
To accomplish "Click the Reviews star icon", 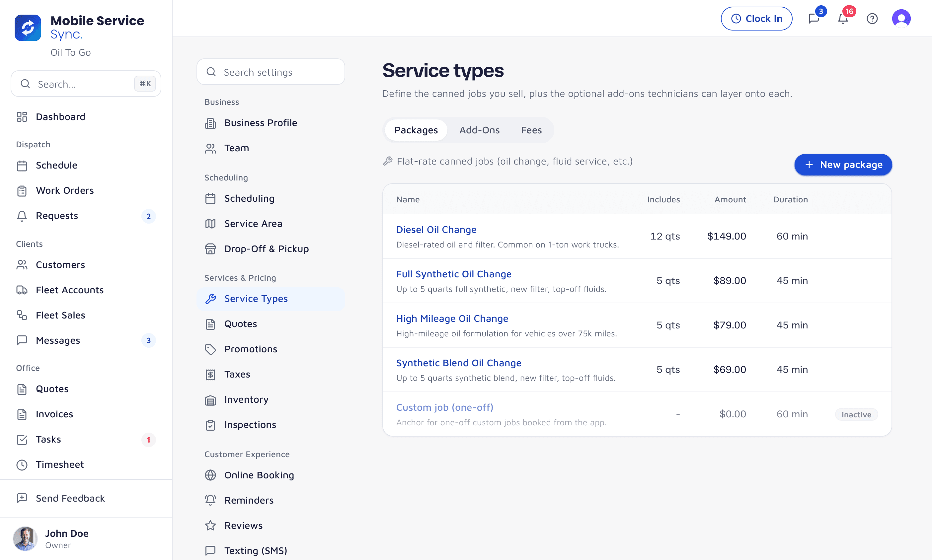I will coord(210,525).
